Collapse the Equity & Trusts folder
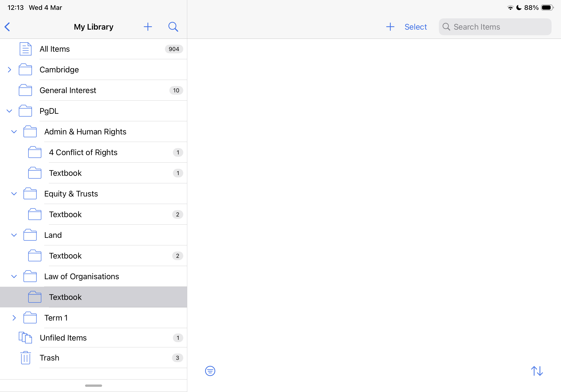 [14, 194]
